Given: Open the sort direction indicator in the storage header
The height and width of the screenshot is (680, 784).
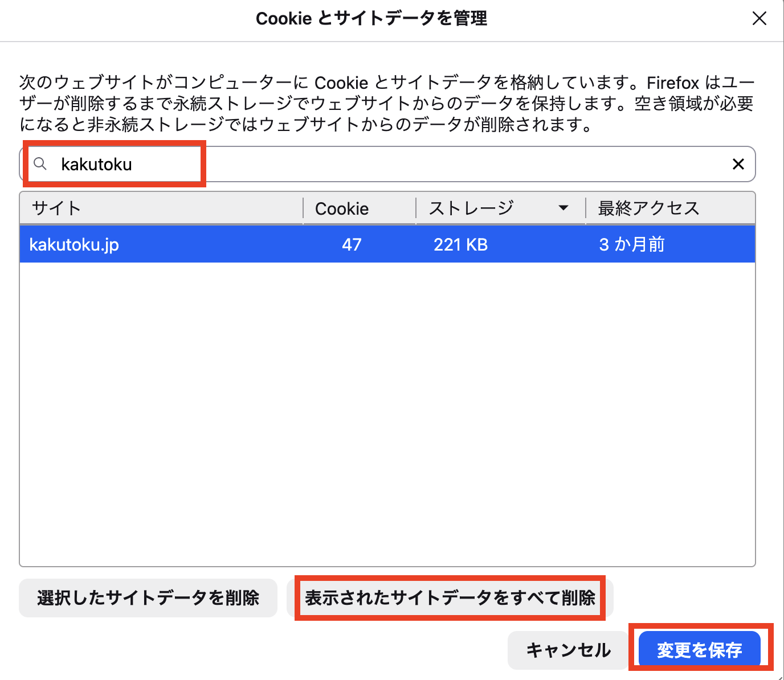Looking at the screenshot, I should [x=564, y=208].
